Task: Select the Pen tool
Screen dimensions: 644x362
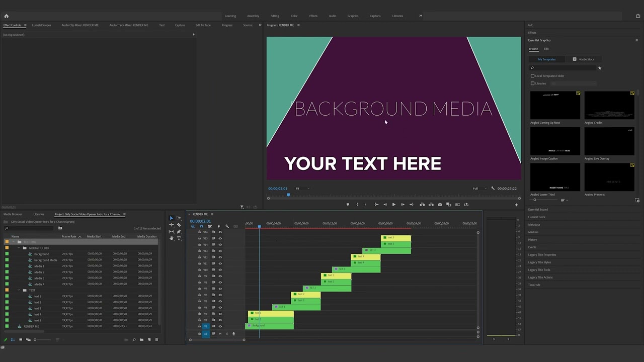Action: (179, 232)
